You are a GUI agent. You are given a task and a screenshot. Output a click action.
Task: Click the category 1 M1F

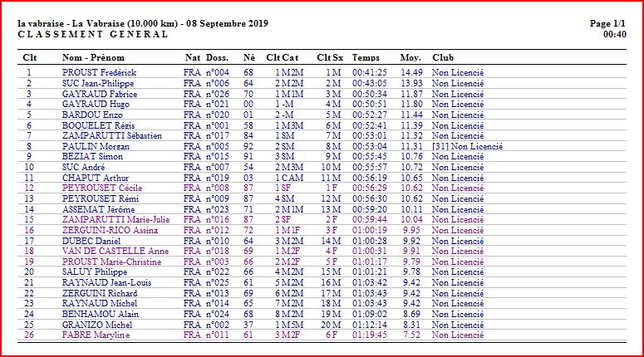coord(288,231)
